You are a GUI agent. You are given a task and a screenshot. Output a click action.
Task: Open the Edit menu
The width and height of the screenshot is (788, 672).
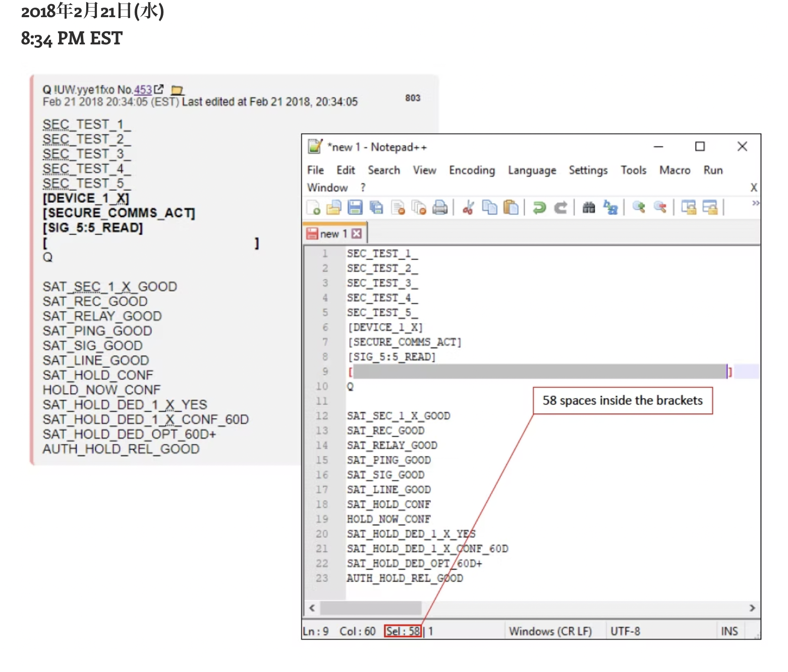click(x=346, y=171)
